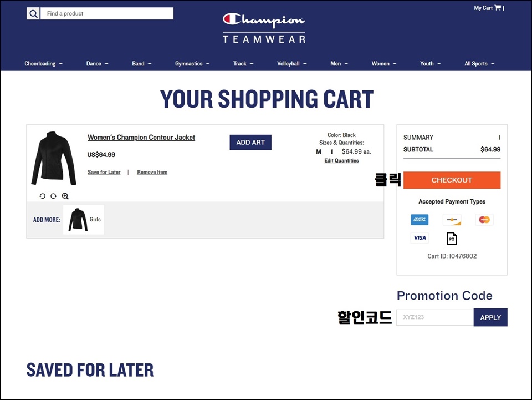Click the Visa payment icon

420,237
